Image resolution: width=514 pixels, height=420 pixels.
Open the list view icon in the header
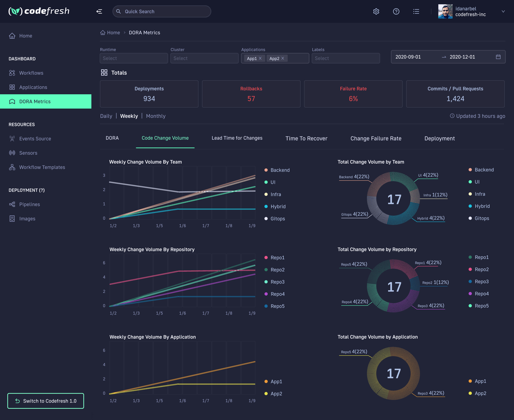tap(416, 11)
